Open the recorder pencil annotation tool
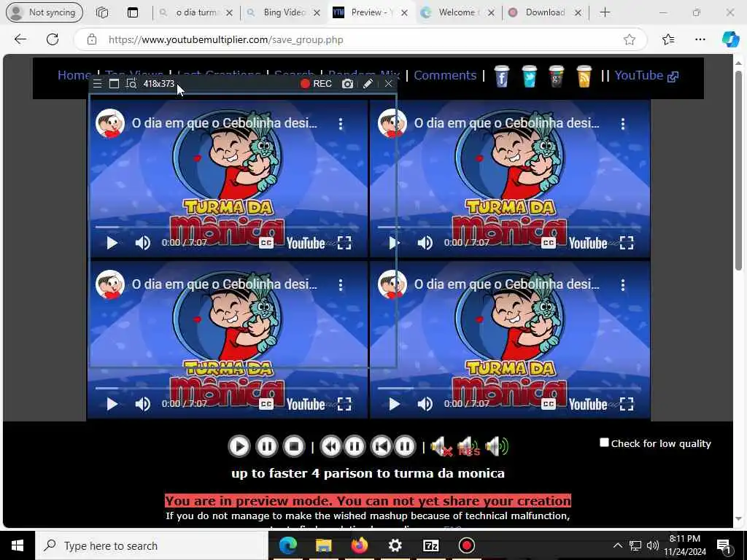The image size is (747, 560). (368, 84)
